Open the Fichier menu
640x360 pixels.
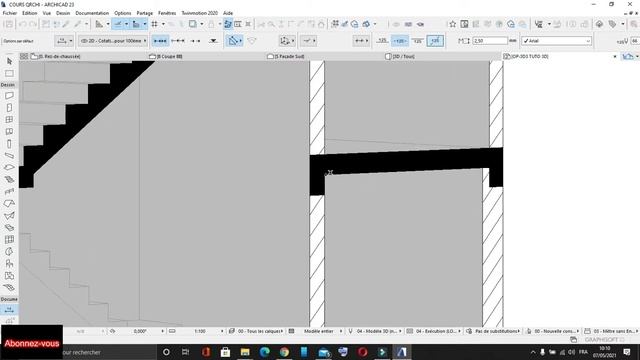(10, 13)
